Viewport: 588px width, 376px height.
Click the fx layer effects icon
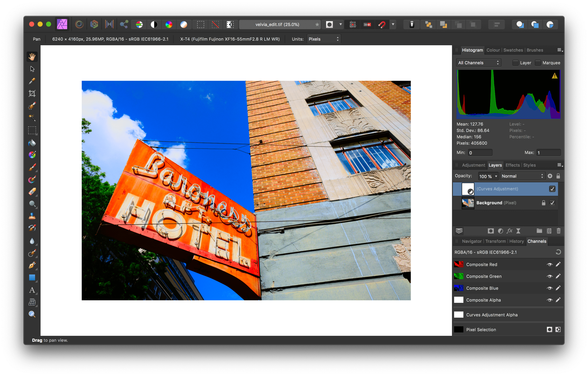tap(509, 231)
